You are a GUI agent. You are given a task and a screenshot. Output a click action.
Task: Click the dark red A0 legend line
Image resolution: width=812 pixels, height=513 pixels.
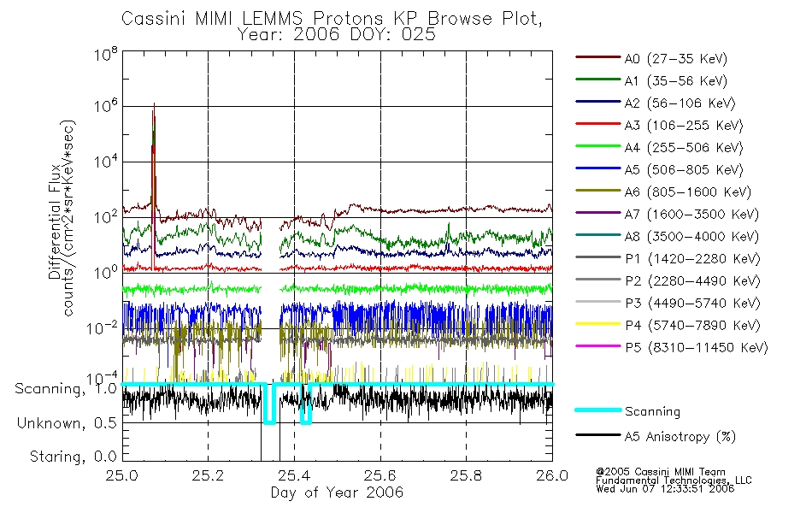(597, 57)
